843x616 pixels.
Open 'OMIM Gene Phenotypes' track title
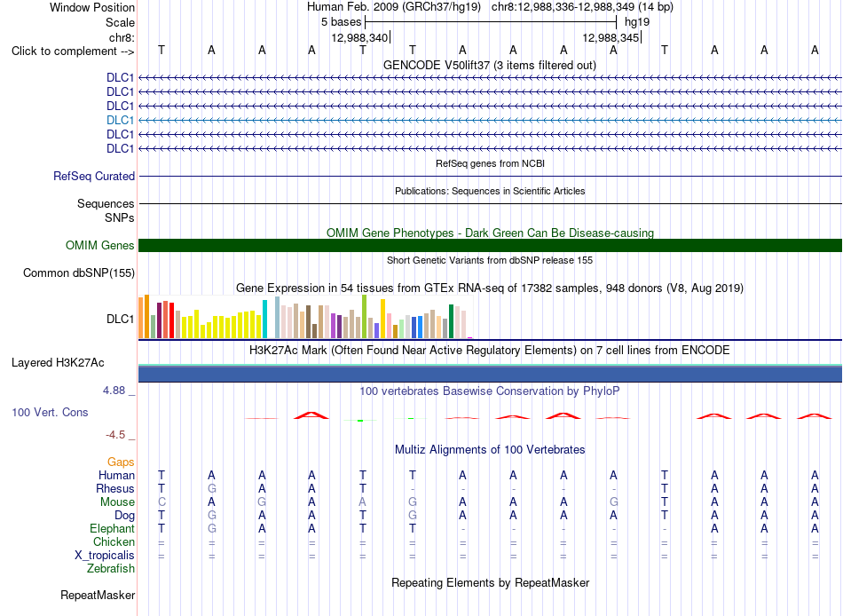pyautogui.click(x=491, y=233)
